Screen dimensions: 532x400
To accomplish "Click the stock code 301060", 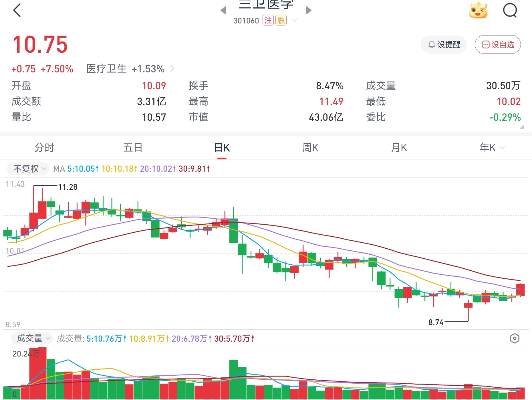I will click(x=246, y=21).
